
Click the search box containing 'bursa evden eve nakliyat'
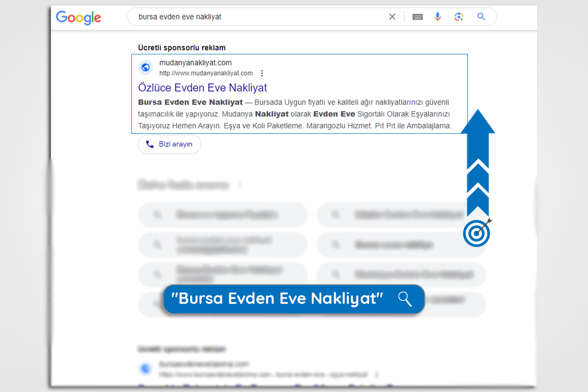312,17
